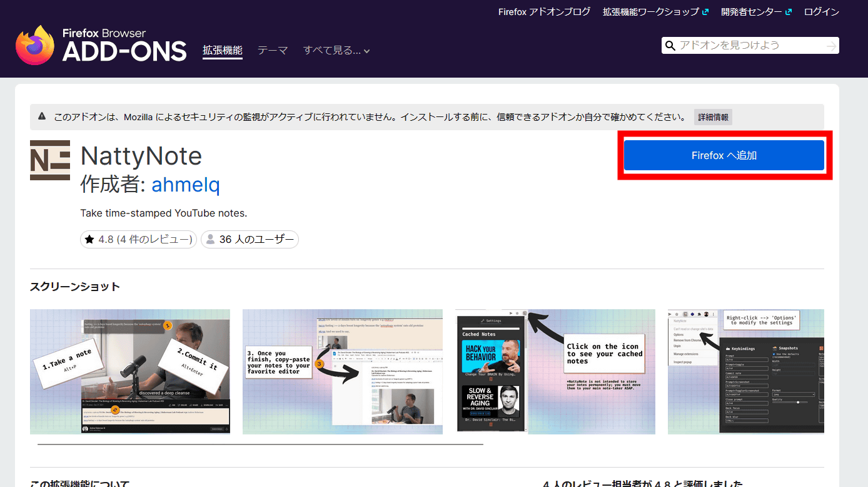Screen dimensions: 868x487
Task: Select the 拡張機能 tab
Action: [222, 50]
